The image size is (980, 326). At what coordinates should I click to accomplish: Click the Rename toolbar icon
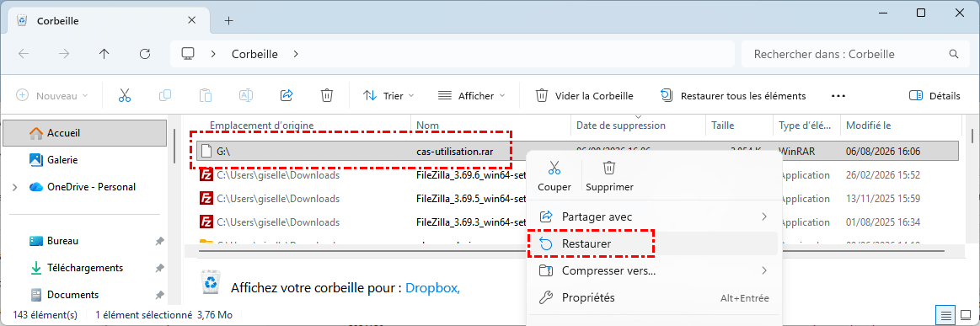click(x=245, y=95)
